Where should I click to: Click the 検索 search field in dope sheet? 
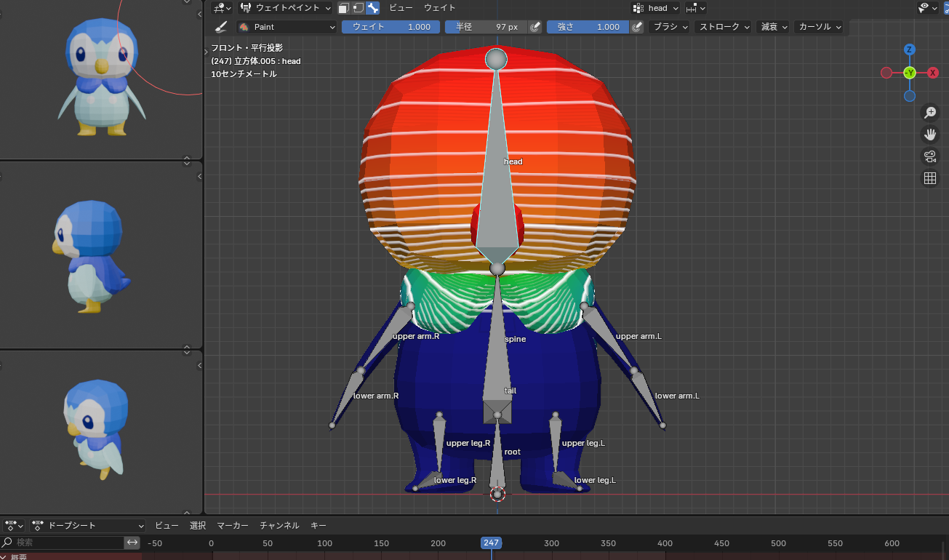point(65,543)
